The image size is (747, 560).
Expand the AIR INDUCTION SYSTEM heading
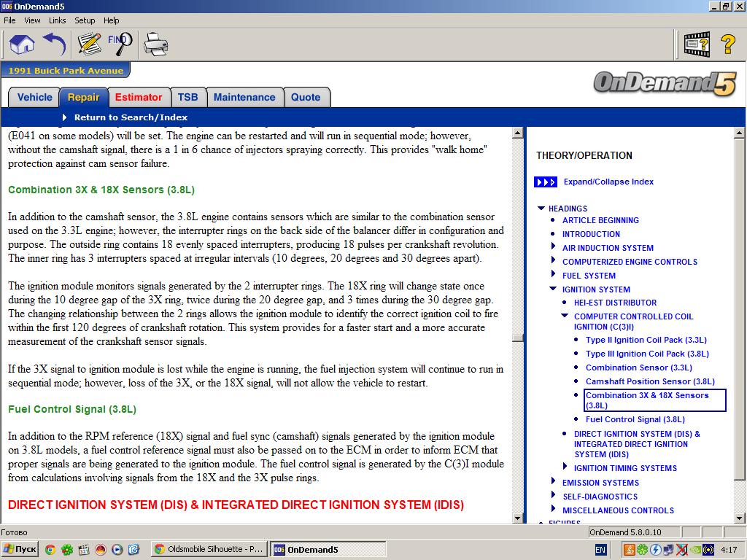point(554,248)
